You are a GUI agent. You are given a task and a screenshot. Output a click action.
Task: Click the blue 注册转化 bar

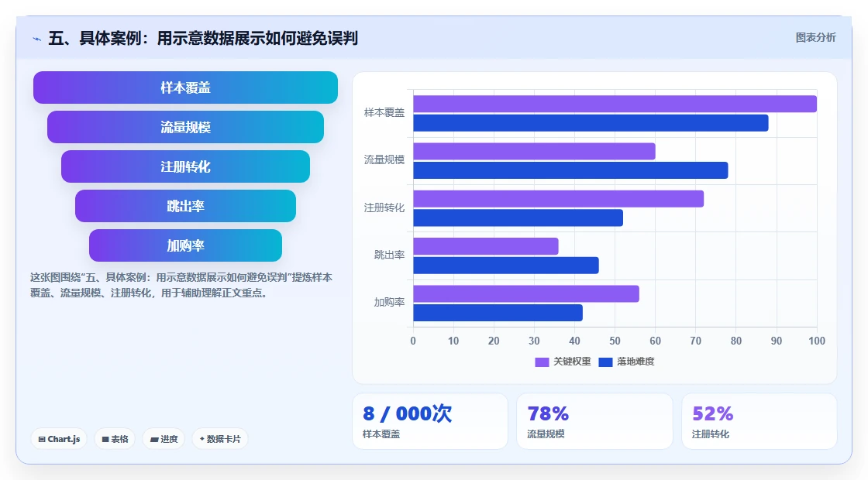click(x=518, y=218)
